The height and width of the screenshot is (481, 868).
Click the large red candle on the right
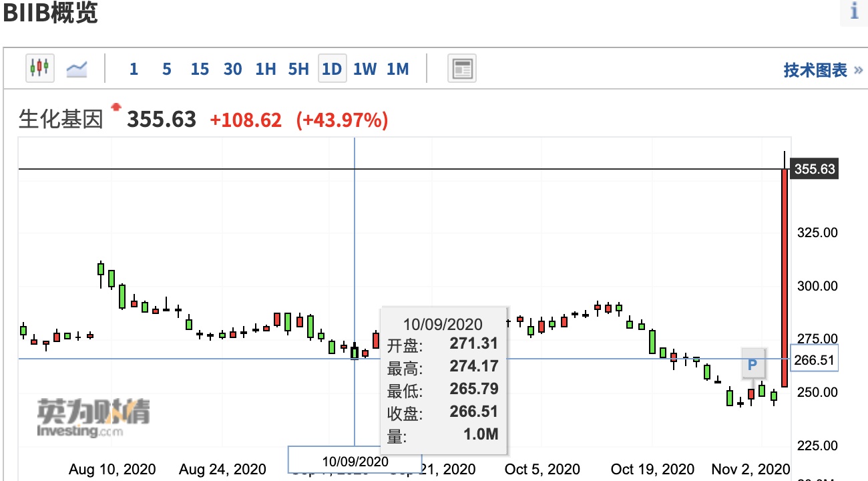[x=785, y=278]
